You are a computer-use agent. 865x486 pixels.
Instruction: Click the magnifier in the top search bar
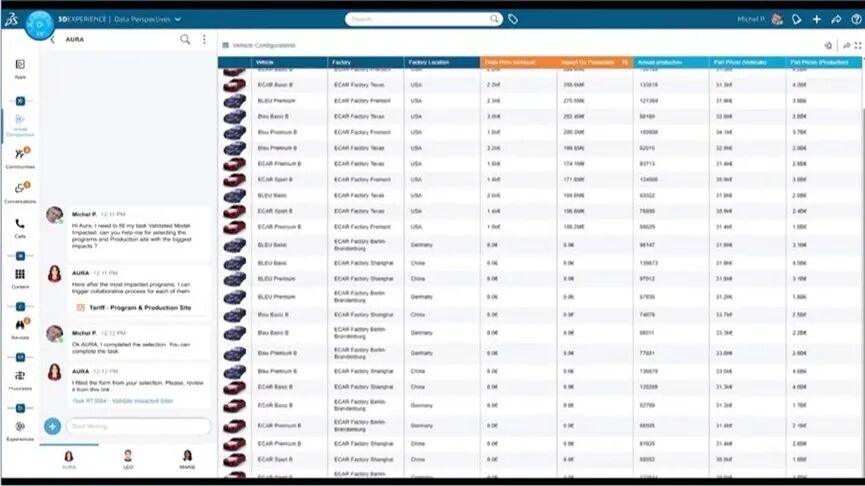[495, 19]
